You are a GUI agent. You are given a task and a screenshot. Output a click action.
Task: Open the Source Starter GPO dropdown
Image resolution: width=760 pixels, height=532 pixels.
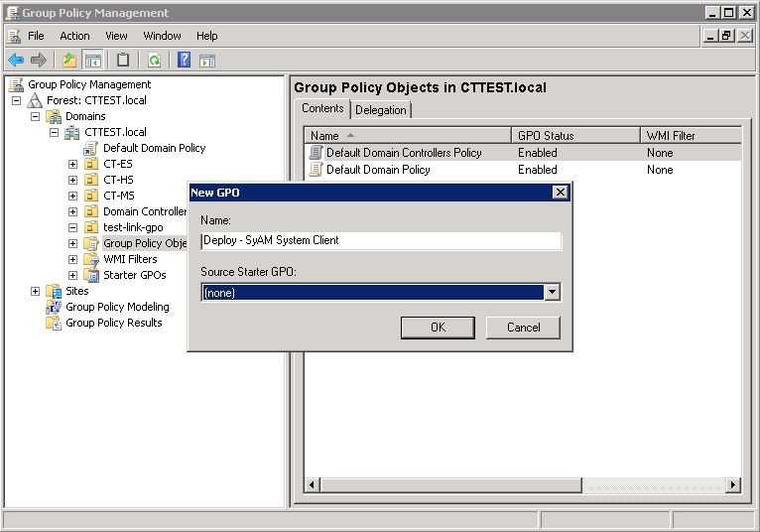(x=553, y=292)
